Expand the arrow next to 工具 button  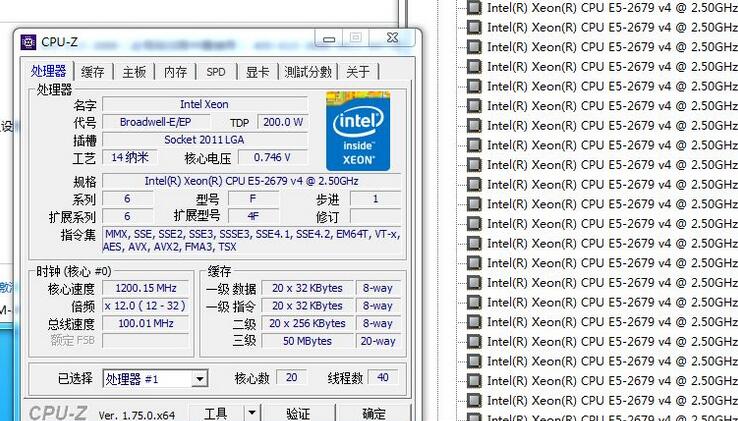tap(252, 413)
